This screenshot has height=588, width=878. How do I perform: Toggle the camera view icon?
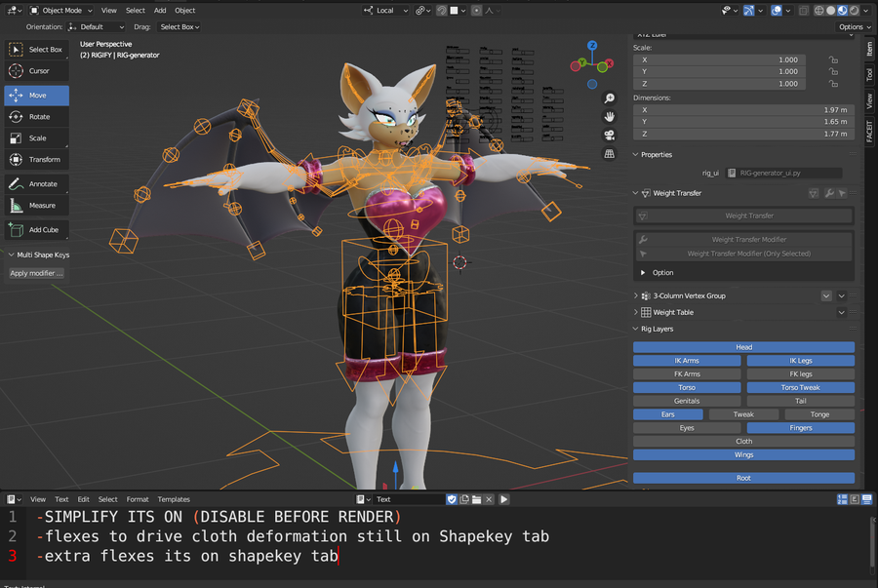(x=609, y=135)
